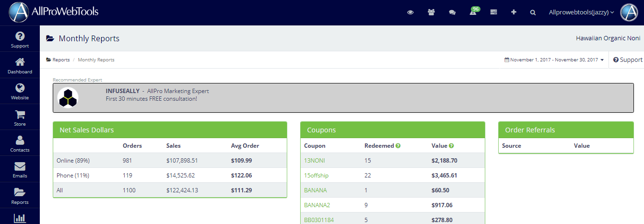The height and width of the screenshot is (224, 644).
Task: Click the $3,465.61 coupon value
Action: pos(445,176)
